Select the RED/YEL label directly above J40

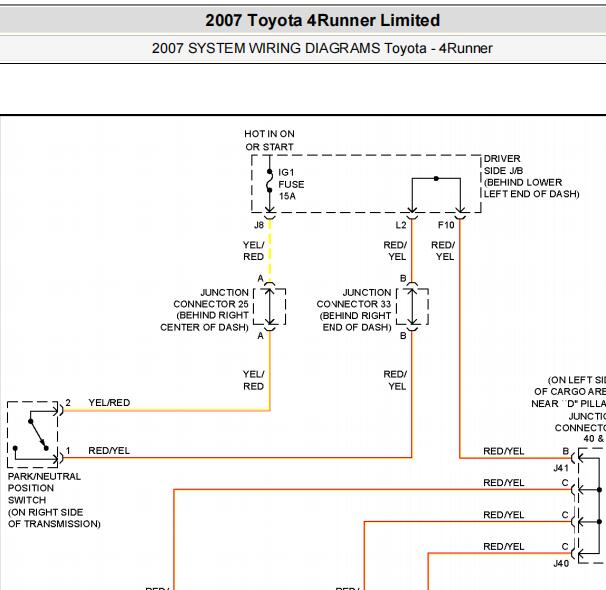coord(504,546)
